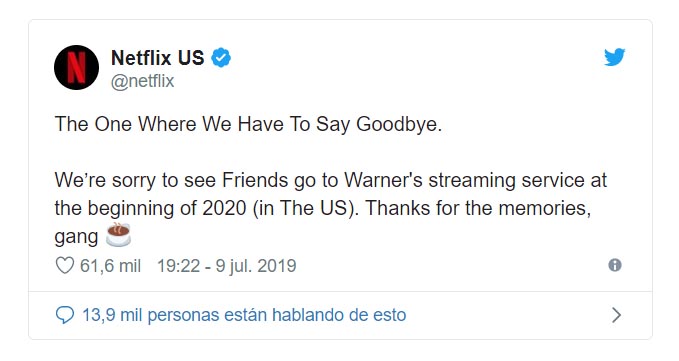Click the coffee cup emoji
The image size is (679, 361).
pyautogui.click(x=118, y=235)
